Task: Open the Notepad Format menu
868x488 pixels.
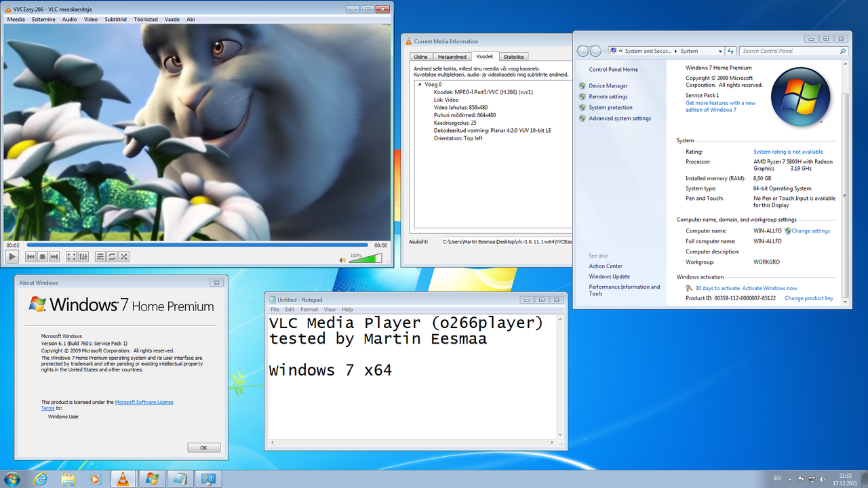Action: [309, 310]
